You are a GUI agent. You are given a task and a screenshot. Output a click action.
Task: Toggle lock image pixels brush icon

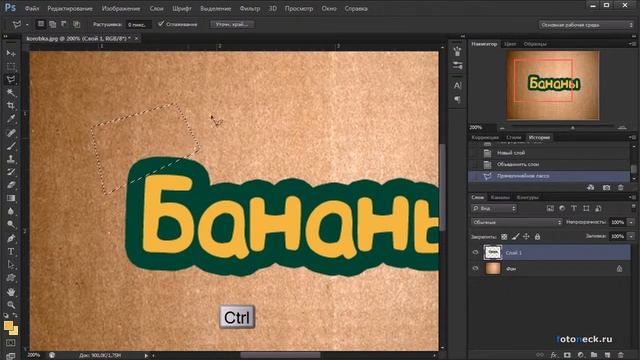pyautogui.click(x=516, y=236)
